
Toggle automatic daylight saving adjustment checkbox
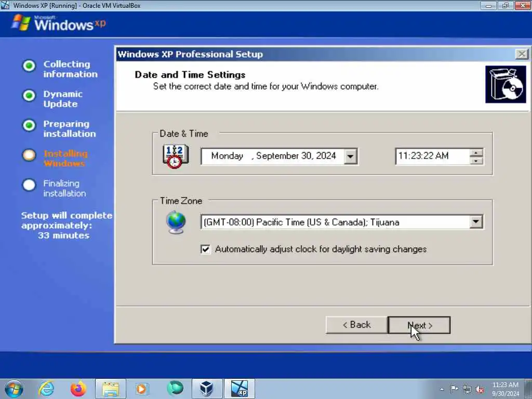tap(205, 249)
